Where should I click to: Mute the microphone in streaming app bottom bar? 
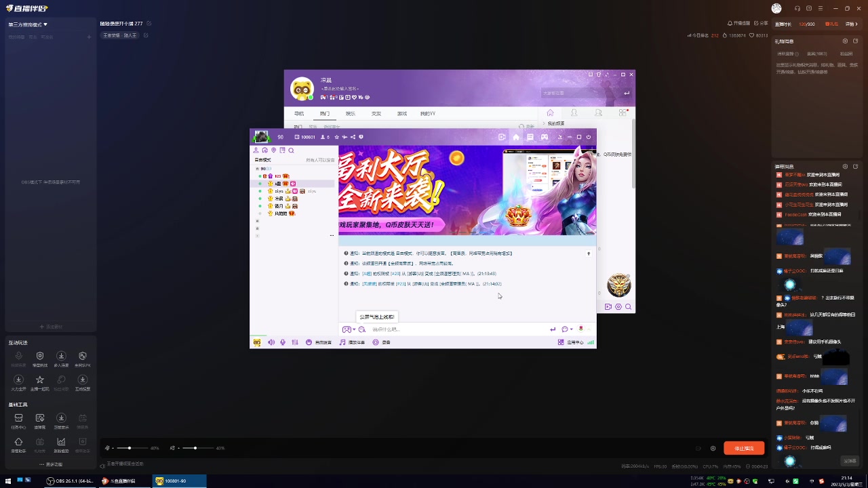point(107,448)
